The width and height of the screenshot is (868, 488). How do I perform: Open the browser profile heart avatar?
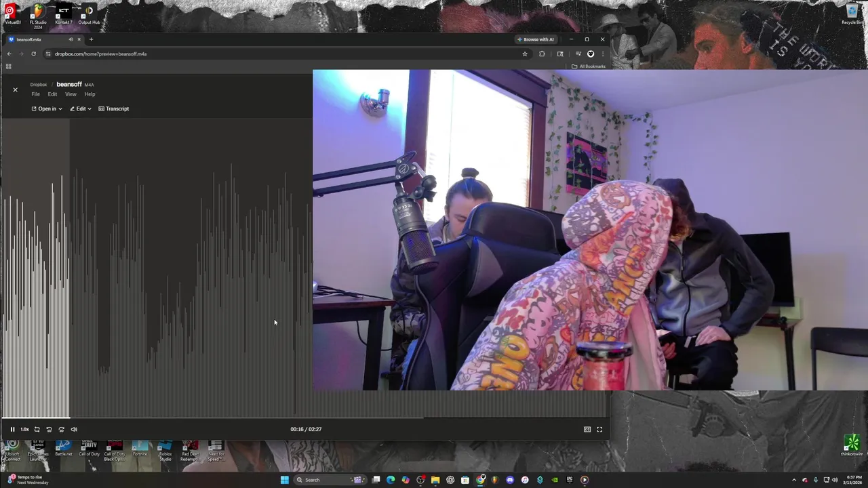pos(591,54)
